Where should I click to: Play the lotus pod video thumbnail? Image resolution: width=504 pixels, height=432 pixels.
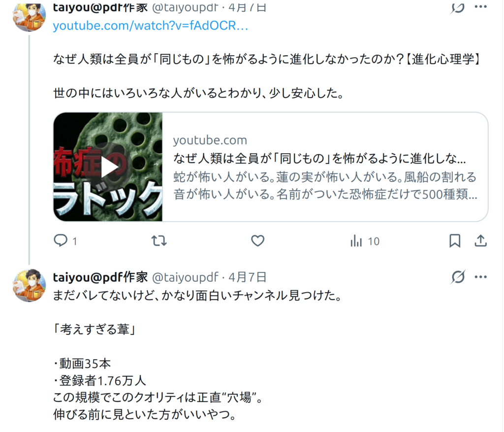(x=108, y=166)
